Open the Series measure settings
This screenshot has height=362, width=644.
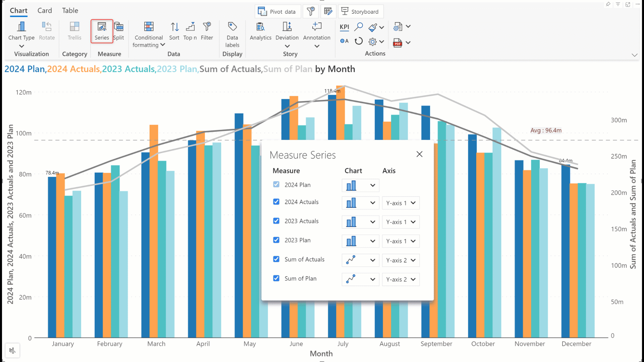(102, 31)
